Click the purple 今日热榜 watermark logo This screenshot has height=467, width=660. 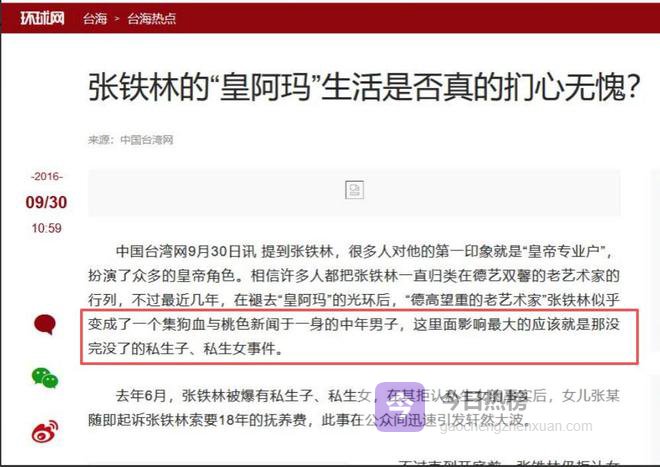click(x=400, y=407)
